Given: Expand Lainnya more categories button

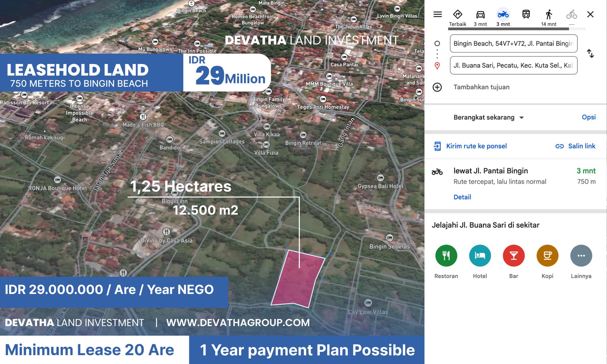Looking at the screenshot, I should pyautogui.click(x=581, y=256).
